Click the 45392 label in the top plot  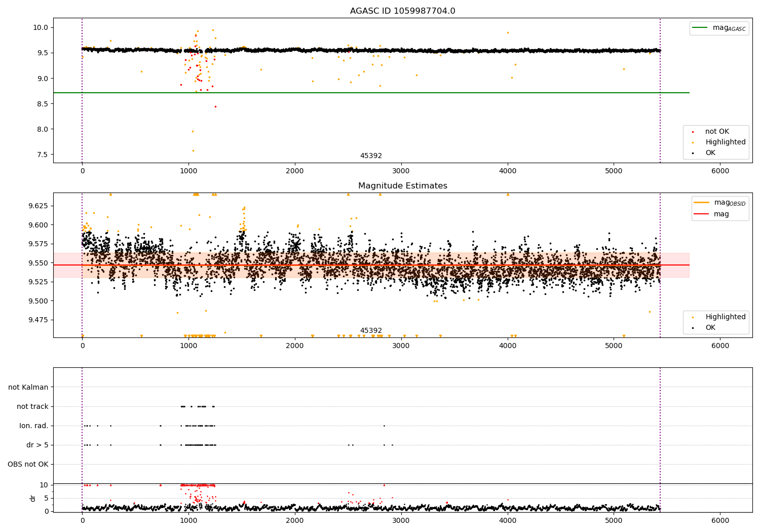[371, 156]
